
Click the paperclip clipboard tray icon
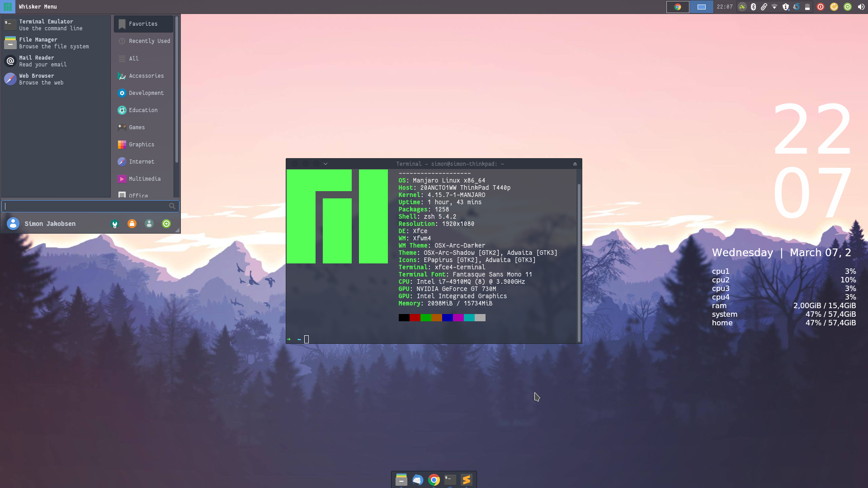764,7
